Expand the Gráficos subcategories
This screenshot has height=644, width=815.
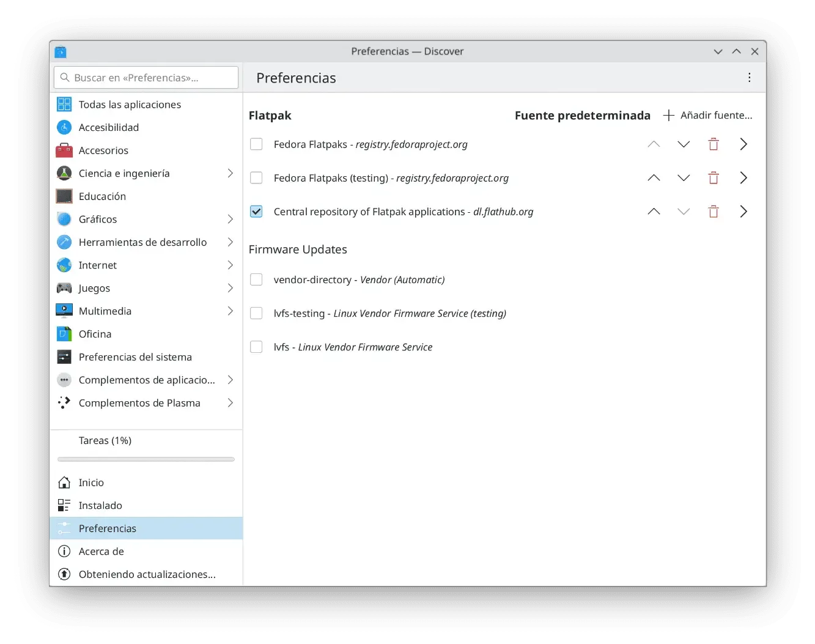[230, 219]
